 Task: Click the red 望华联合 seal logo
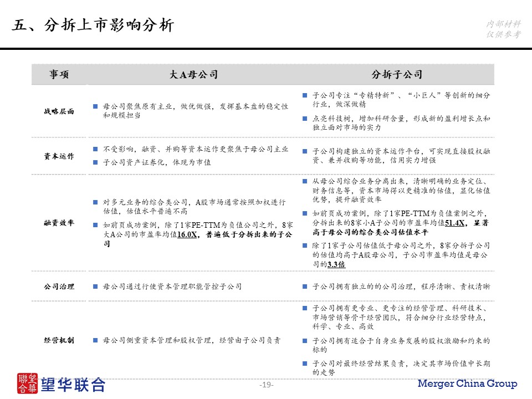[27, 383]
